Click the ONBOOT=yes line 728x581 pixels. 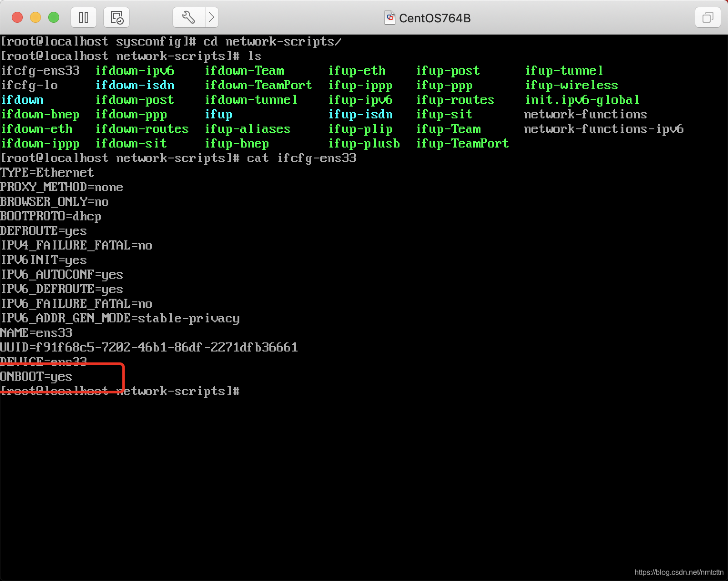[x=36, y=377]
